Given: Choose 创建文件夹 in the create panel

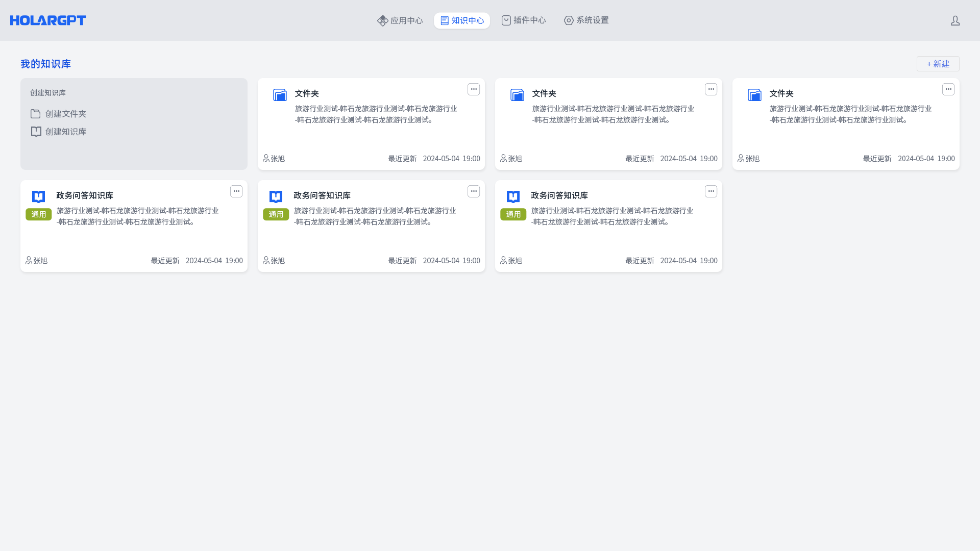Looking at the screenshot, I should [x=58, y=114].
